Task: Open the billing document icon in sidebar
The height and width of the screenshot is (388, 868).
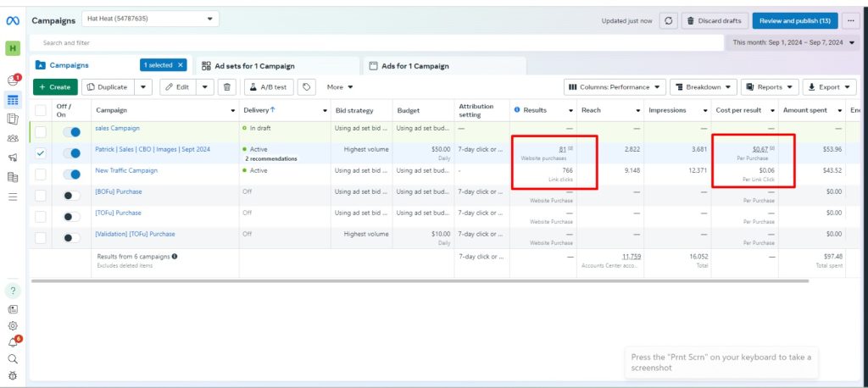Action: (x=13, y=177)
